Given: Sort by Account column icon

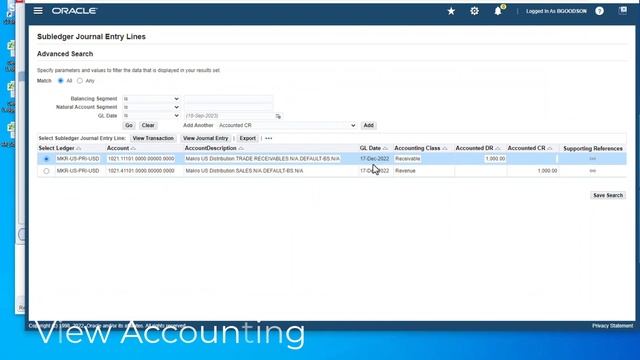Looking at the screenshot, I should 133,149.
